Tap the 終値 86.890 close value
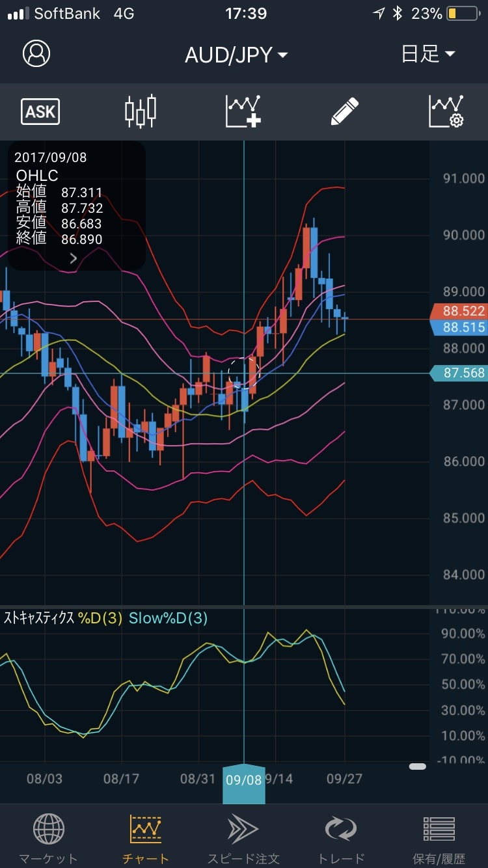The height and width of the screenshot is (868, 488). [x=59, y=239]
